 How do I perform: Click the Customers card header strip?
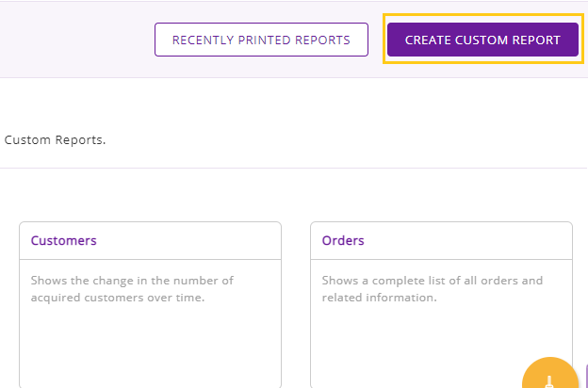151,241
